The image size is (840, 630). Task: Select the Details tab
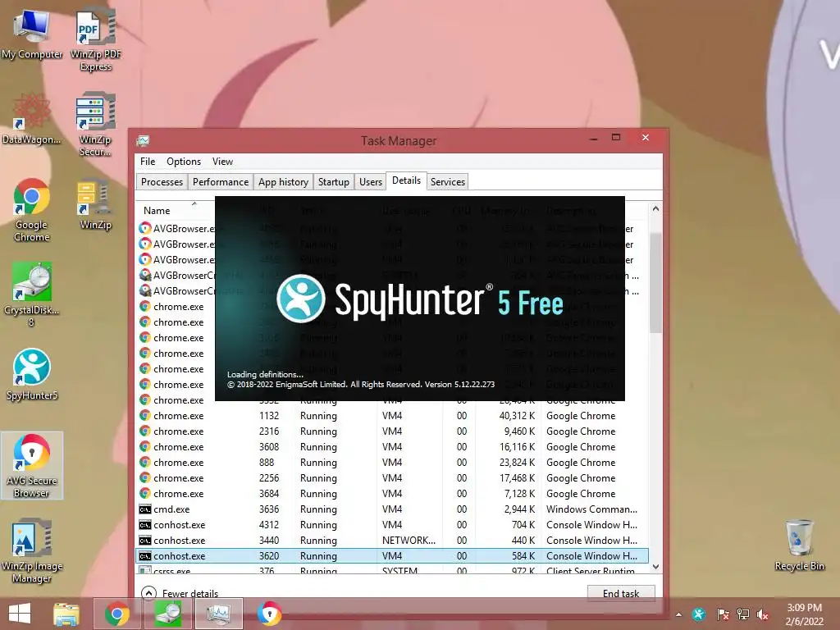point(406,180)
